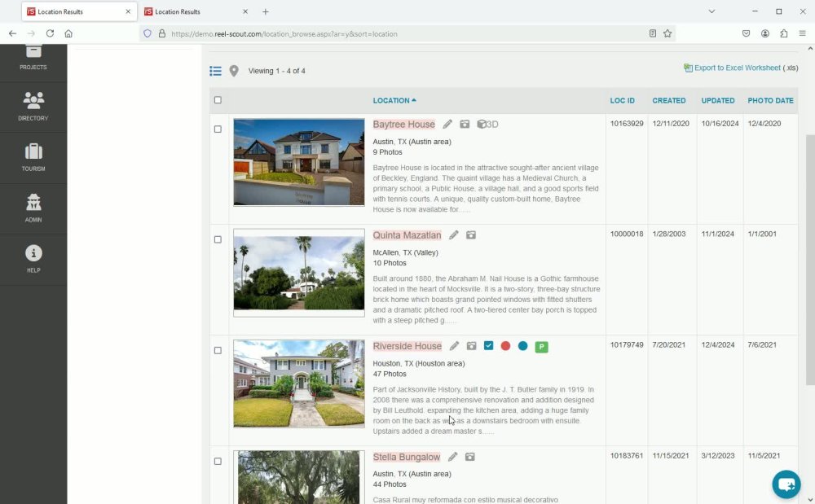Sort by LOC ID column
Screen dimensions: 815x504
[622, 101]
